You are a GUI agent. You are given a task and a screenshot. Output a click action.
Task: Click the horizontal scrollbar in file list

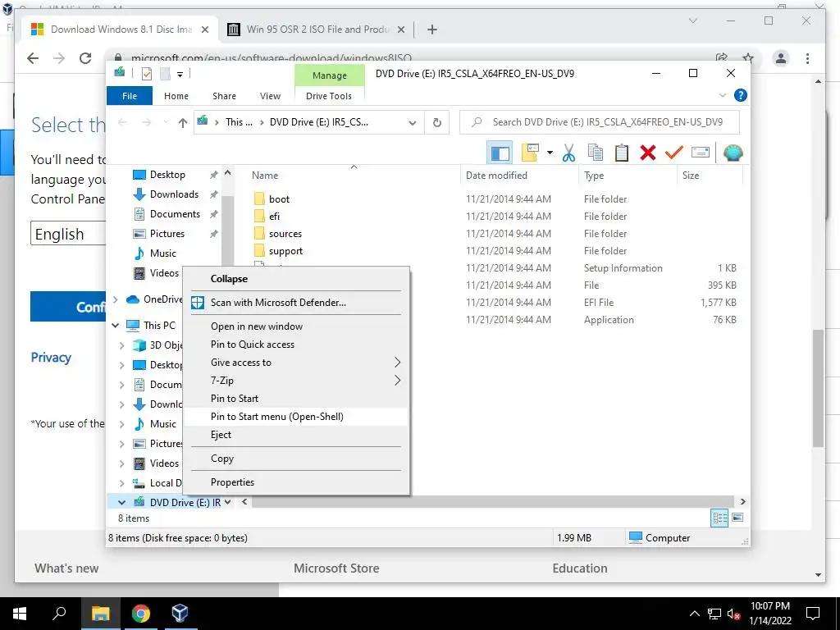tap(492, 502)
